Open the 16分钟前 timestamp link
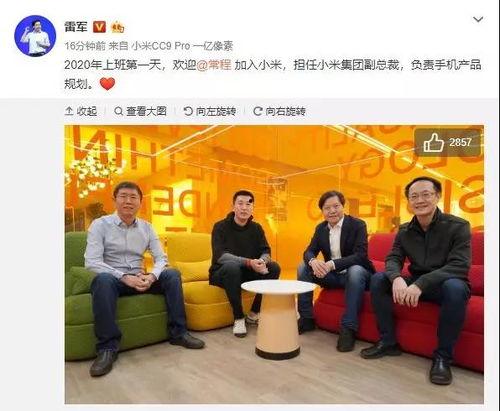Image resolution: width=500 pixels, height=411 pixels. [85, 46]
